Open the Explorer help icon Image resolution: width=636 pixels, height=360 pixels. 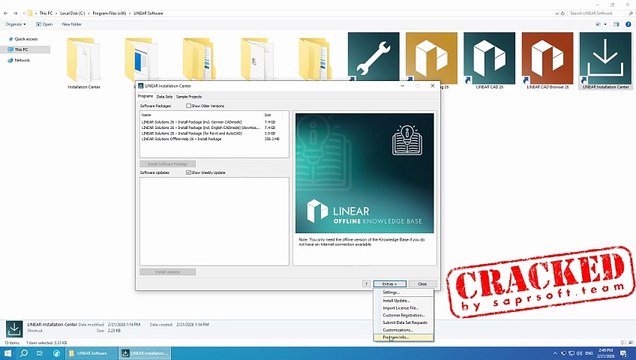pyautogui.click(x=628, y=24)
